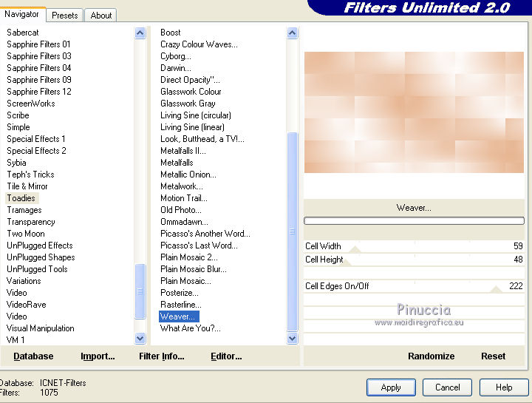
Task: Click the filter list scroll-down arrow
Action: [x=292, y=338]
